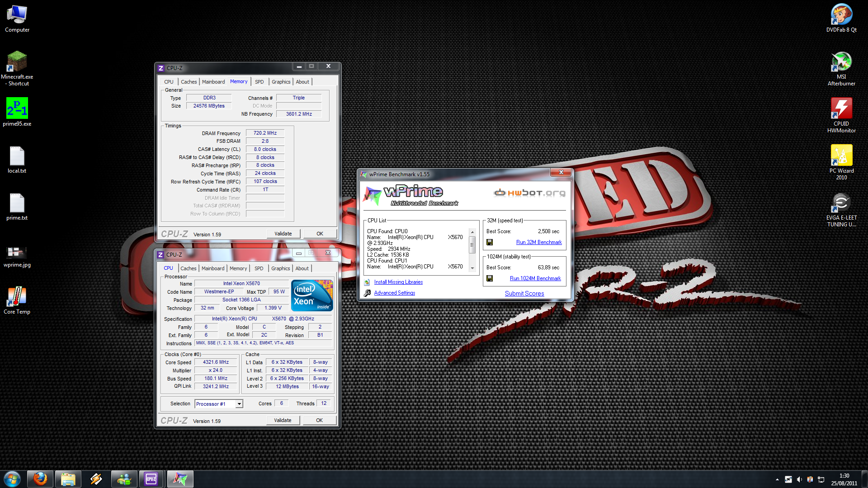Image resolution: width=868 pixels, height=488 pixels.
Task: Open Windows Live Messenger taskbar icon
Action: (x=124, y=479)
